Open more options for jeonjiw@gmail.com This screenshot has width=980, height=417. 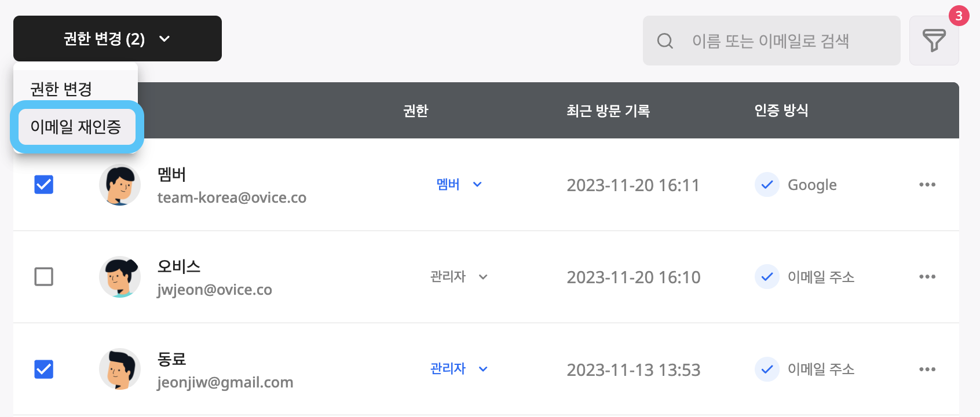927,370
